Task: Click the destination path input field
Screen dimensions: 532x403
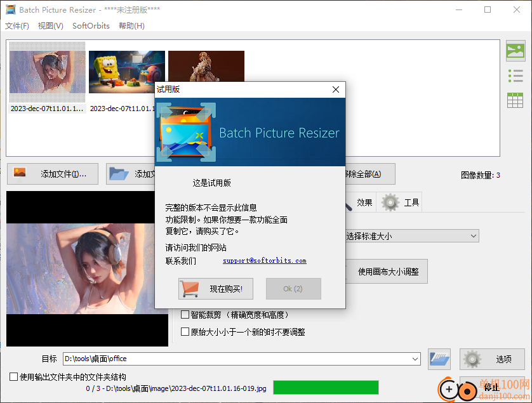Action: coord(237,359)
